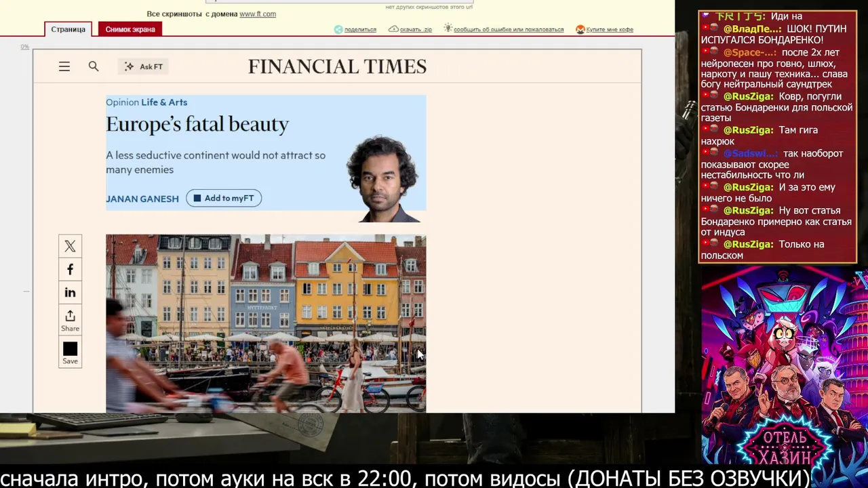Click @RusZiga's Там гига нахрюк message
Screen dimensions: 868x488
(759, 136)
